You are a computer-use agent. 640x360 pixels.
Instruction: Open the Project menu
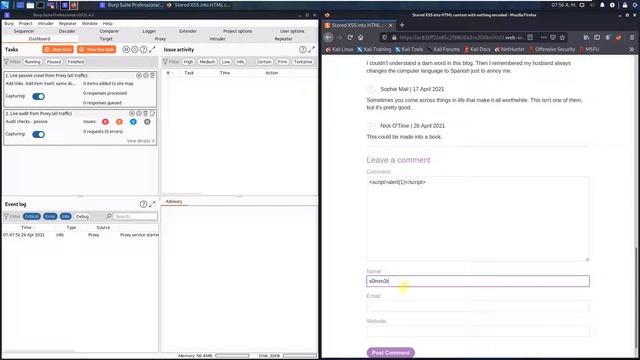(x=25, y=24)
